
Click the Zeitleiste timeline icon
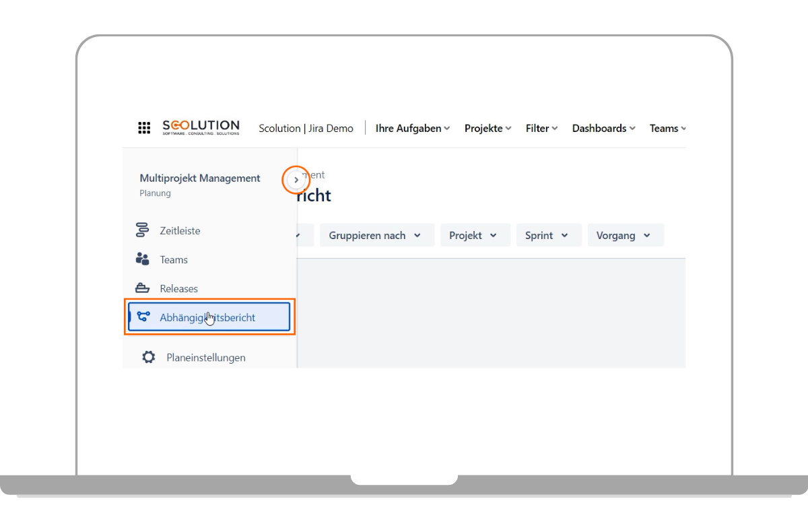point(142,230)
